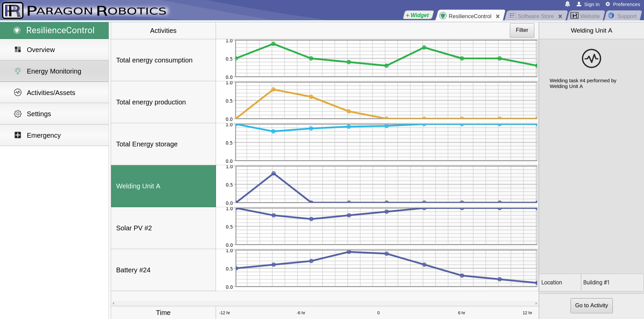Image resolution: width=644 pixels, height=319 pixels.
Task: Click the Sign in link
Action: [x=592, y=4]
